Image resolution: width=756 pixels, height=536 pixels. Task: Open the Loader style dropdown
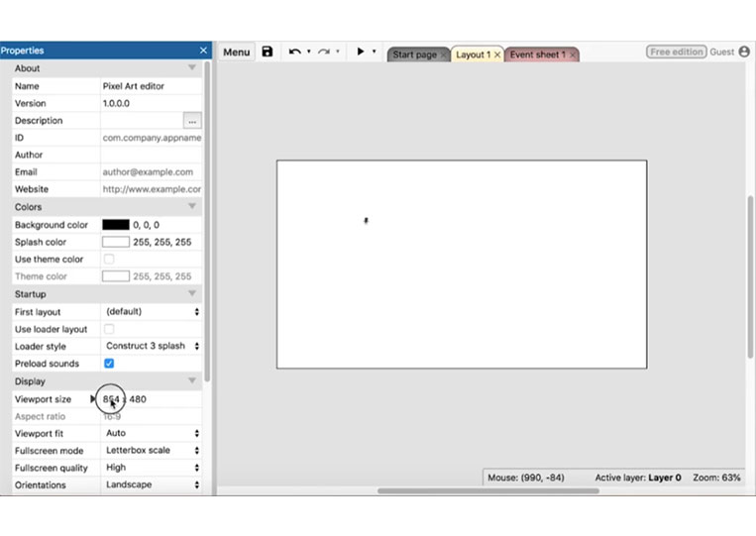[x=152, y=346]
